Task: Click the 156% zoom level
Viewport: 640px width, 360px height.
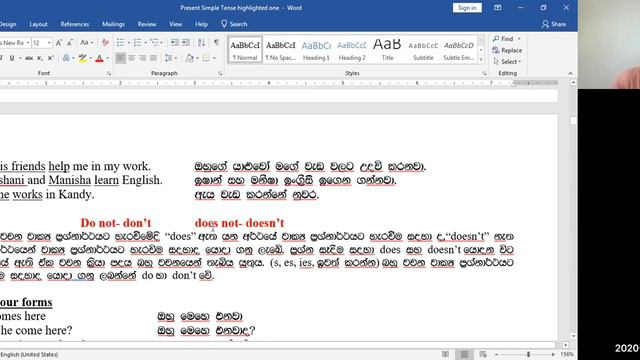Action: (567, 354)
